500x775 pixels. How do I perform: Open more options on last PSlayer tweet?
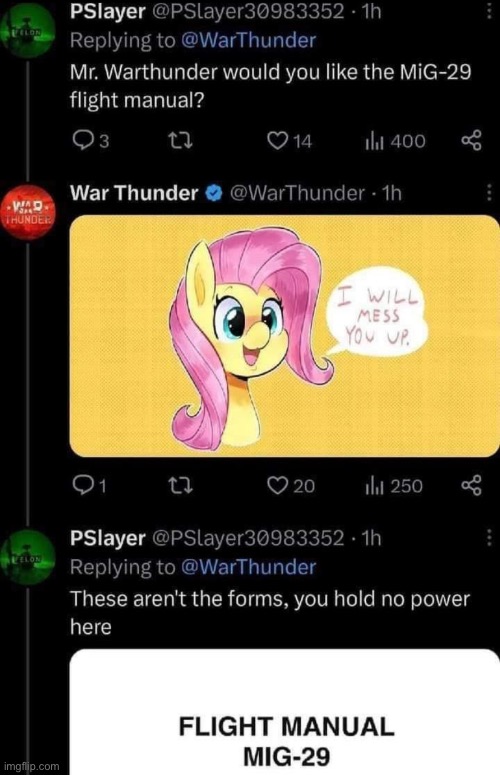click(x=489, y=537)
